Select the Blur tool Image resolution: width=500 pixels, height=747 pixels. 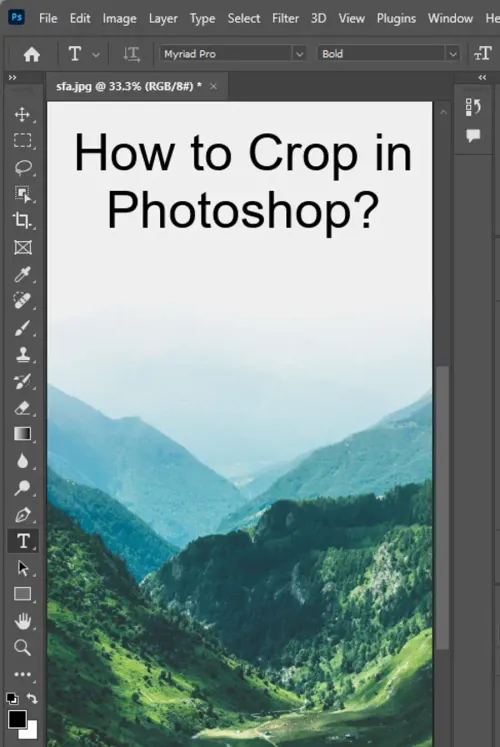tap(22, 461)
